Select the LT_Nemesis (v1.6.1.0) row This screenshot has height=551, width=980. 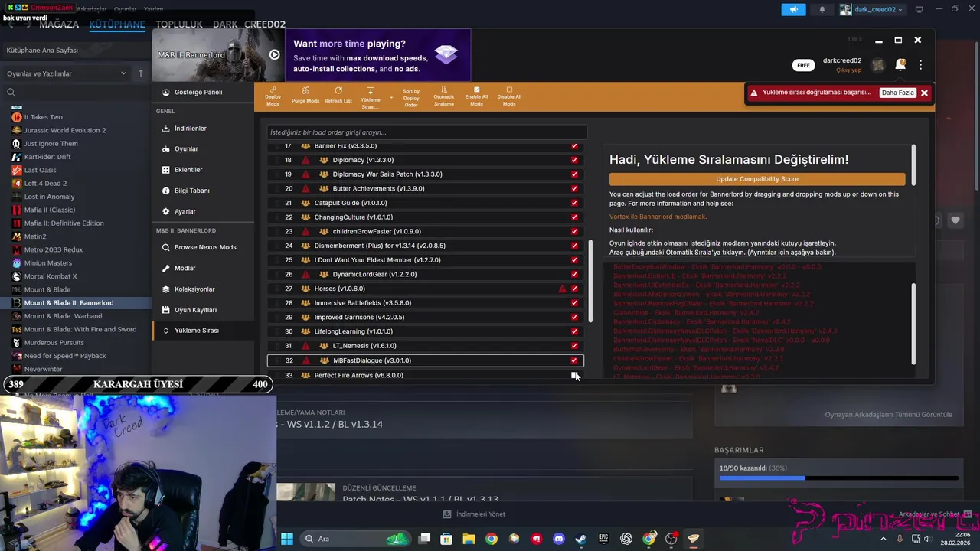point(426,346)
